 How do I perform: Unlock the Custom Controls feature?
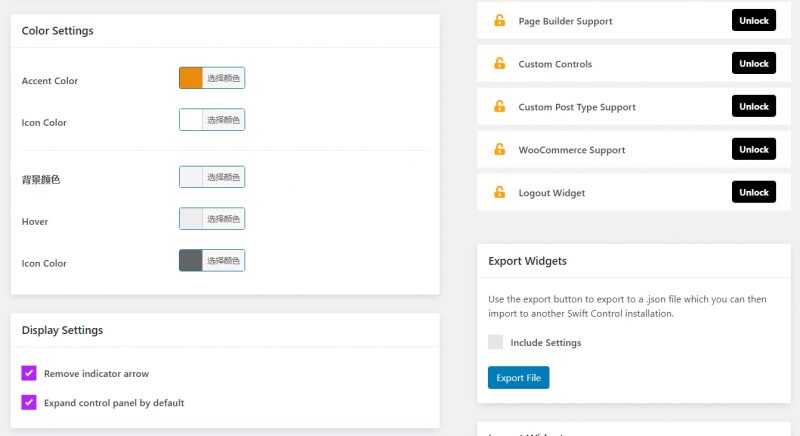[x=753, y=63]
